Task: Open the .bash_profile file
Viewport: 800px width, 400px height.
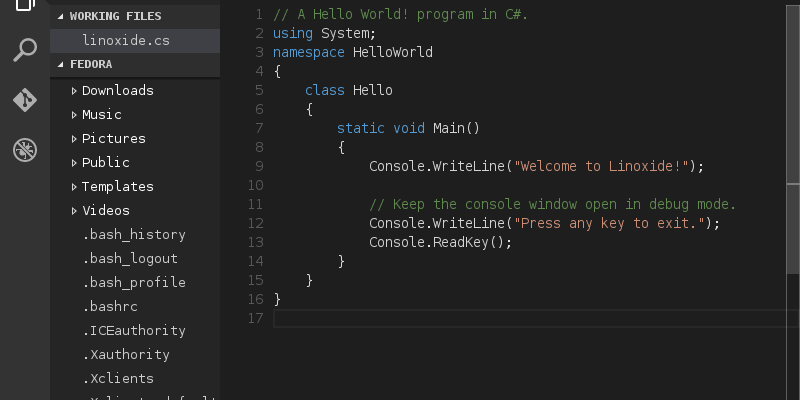Action: coord(134,283)
